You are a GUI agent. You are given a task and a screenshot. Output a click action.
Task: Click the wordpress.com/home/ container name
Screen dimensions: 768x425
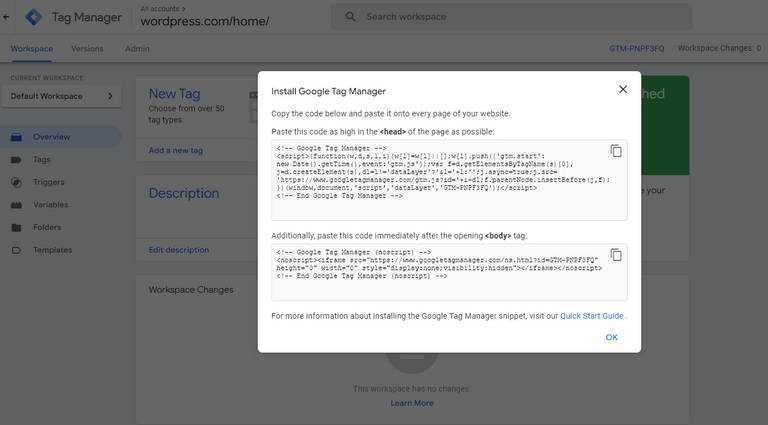coord(205,22)
